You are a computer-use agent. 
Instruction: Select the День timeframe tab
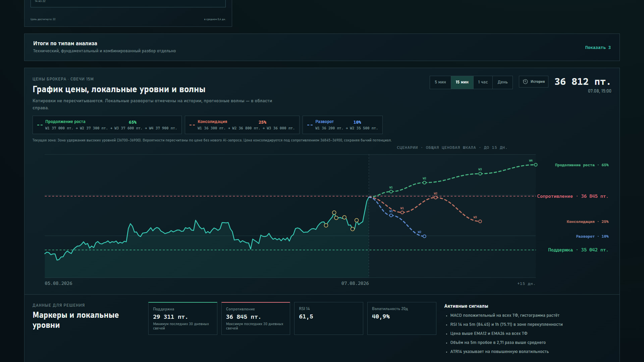pos(502,82)
